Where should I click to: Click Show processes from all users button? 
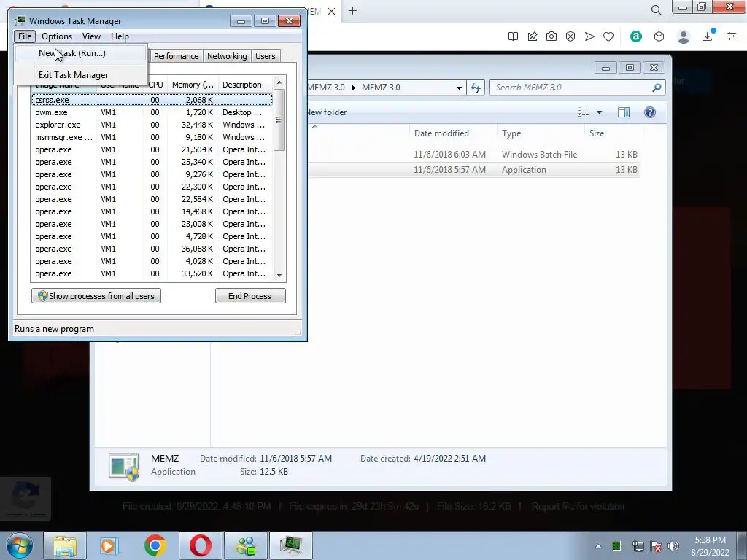coord(96,296)
